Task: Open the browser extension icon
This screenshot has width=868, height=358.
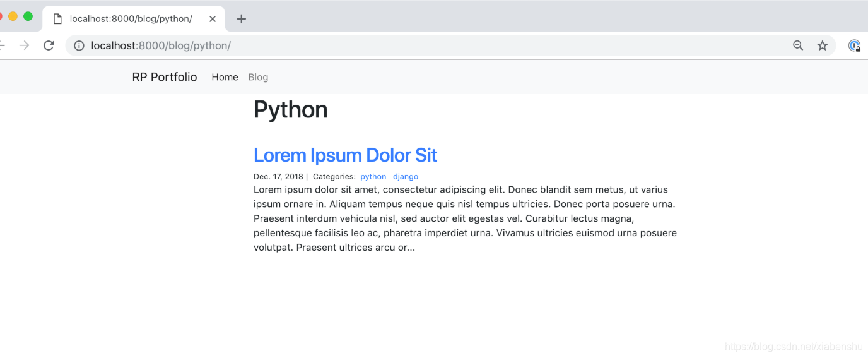Action: pos(855,45)
